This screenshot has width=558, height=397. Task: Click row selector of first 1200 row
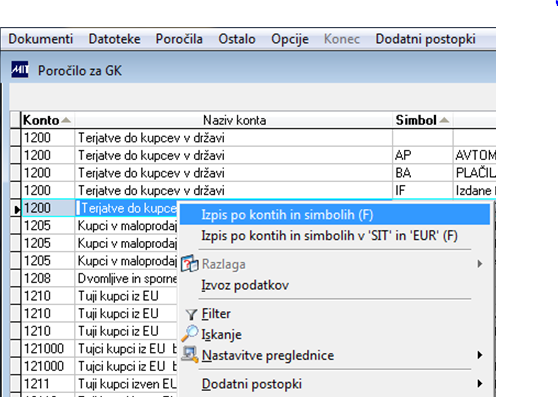point(15,137)
